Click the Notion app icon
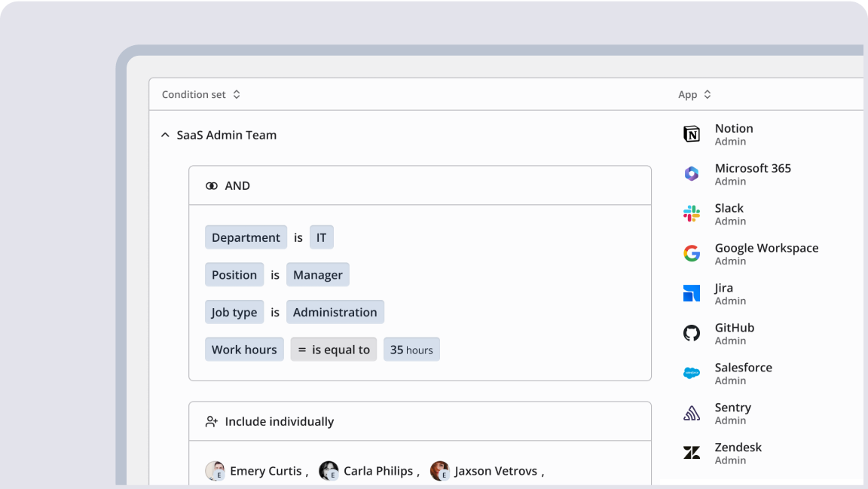868x489 pixels. click(691, 134)
